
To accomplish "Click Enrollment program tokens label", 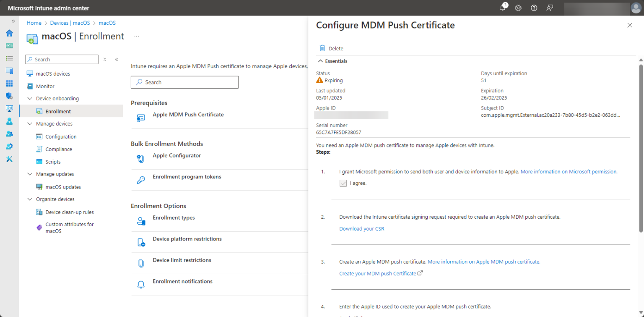I will (x=187, y=177).
